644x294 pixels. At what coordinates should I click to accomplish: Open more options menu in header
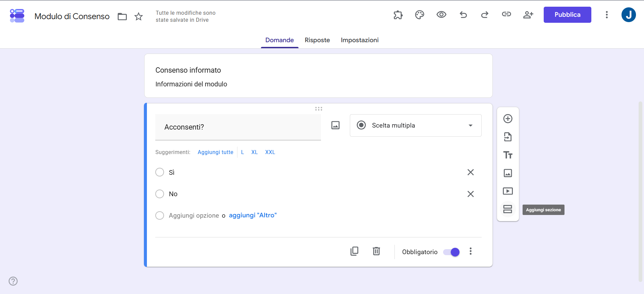607,15
